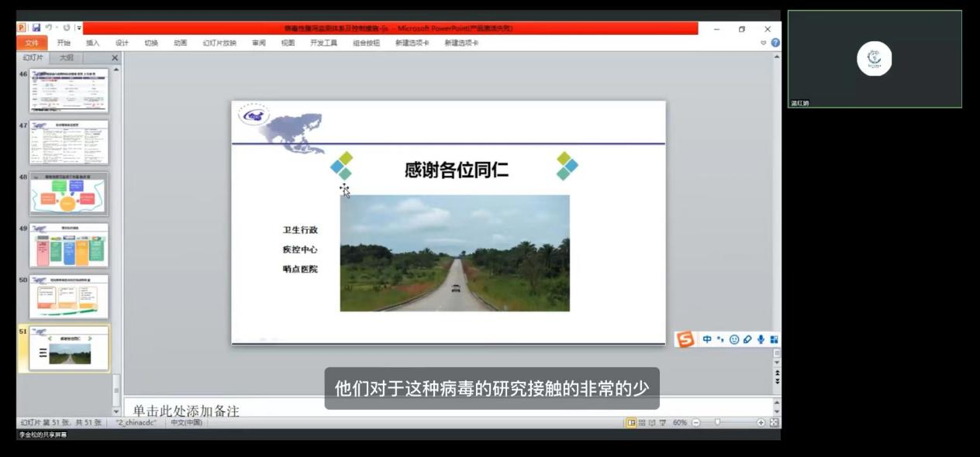Click the Save icon in quick access toolbar
This screenshot has width=980, height=457.
pyautogui.click(x=36, y=28)
